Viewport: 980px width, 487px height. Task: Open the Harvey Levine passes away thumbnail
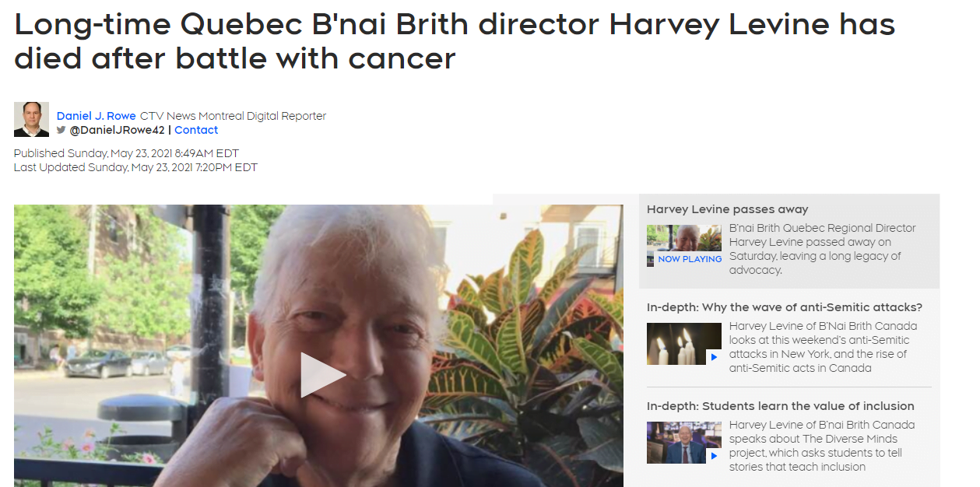684,246
